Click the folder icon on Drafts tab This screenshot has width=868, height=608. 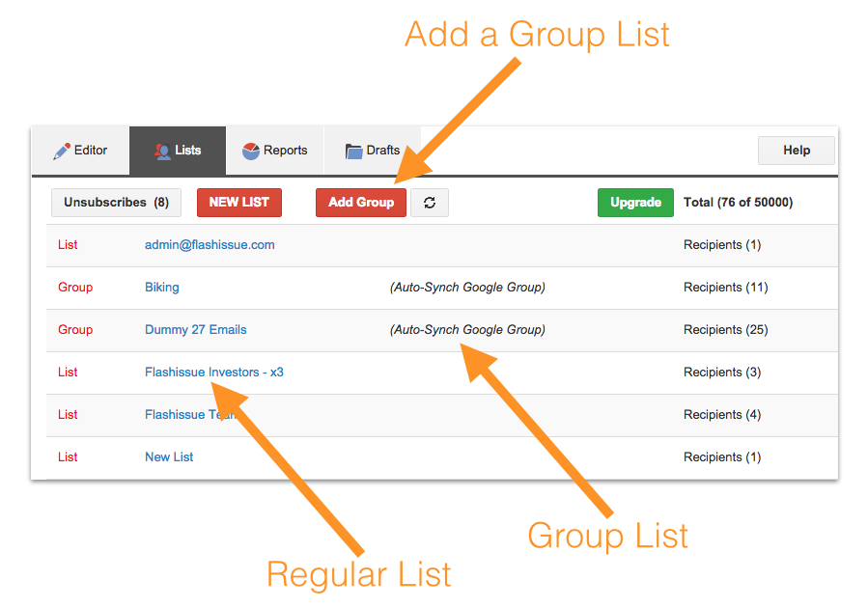tap(354, 152)
